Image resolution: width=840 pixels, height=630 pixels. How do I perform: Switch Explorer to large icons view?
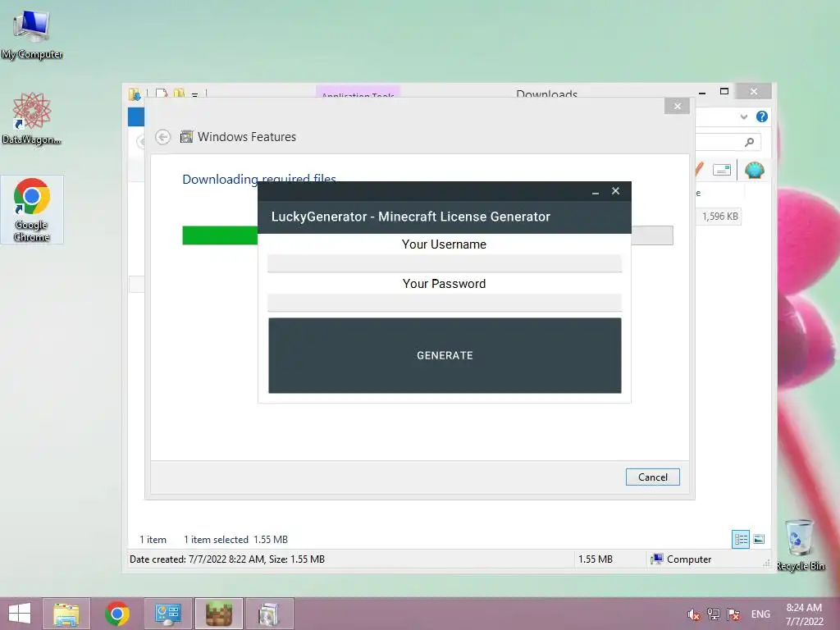click(x=759, y=539)
